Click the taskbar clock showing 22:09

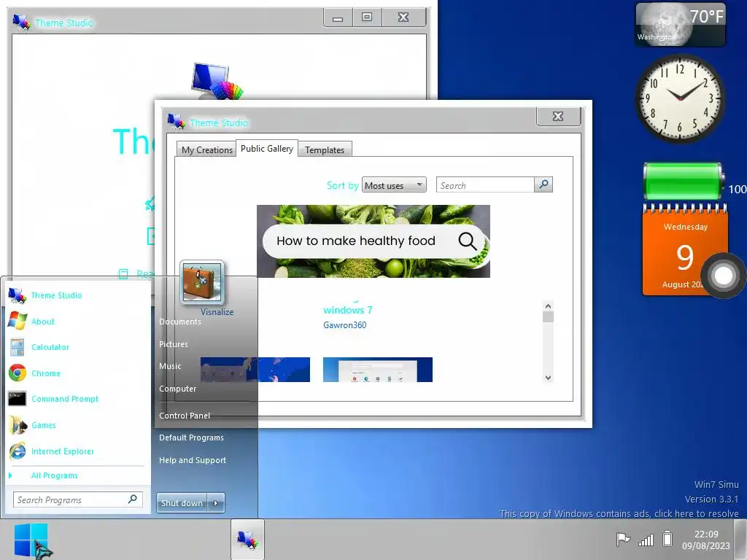click(x=705, y=540)
